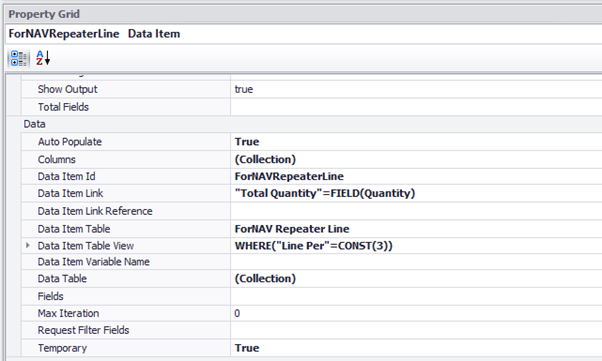
Task: Click the empty Fields value cell
Action: (416, 296)
